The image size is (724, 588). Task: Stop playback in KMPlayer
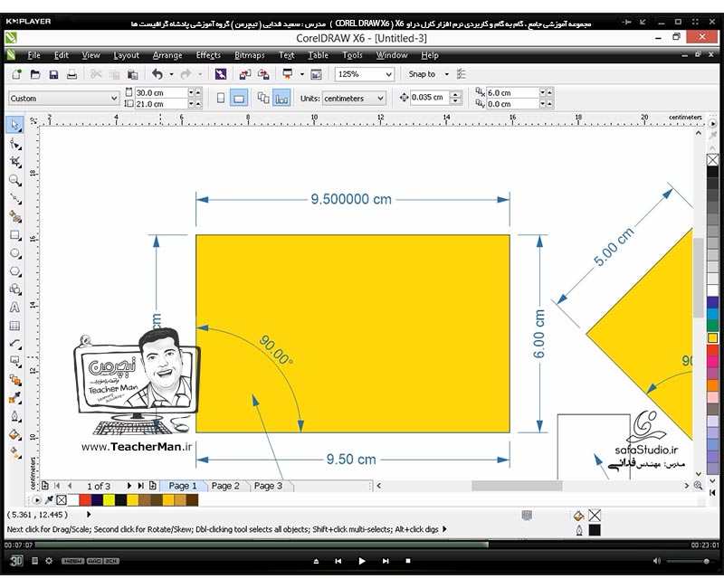pos(408,561)
